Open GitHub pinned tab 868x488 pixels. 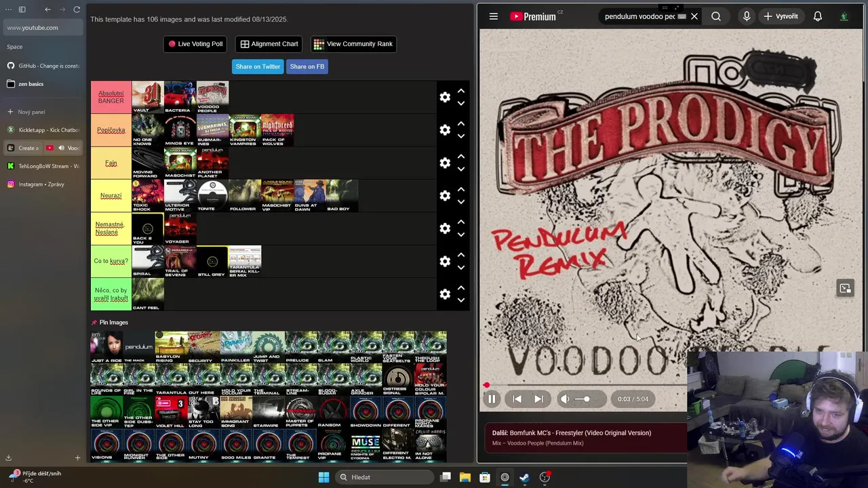click(x=43, y=66)
